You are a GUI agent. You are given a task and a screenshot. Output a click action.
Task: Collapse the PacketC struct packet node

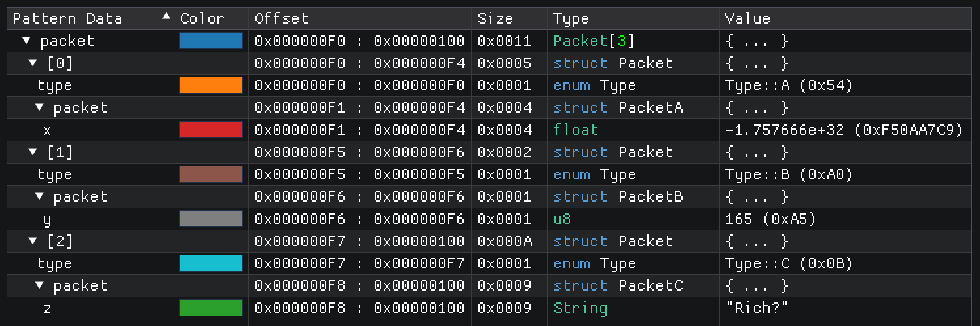click(x=40, y=285)
